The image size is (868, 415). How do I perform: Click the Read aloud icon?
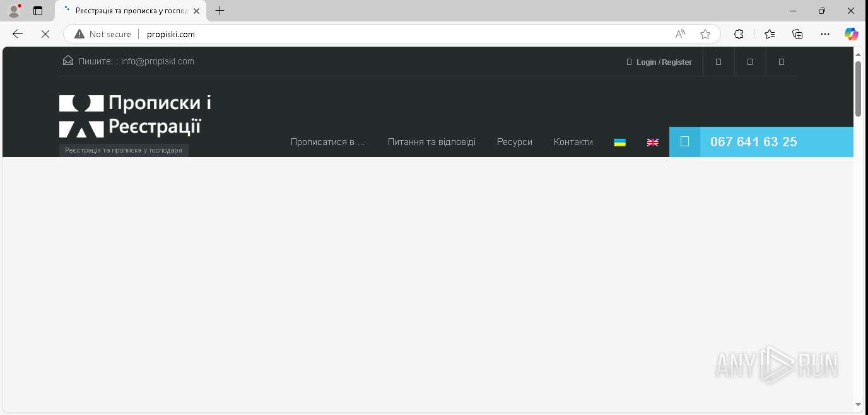pyautogui.click(x=680, y=34)
